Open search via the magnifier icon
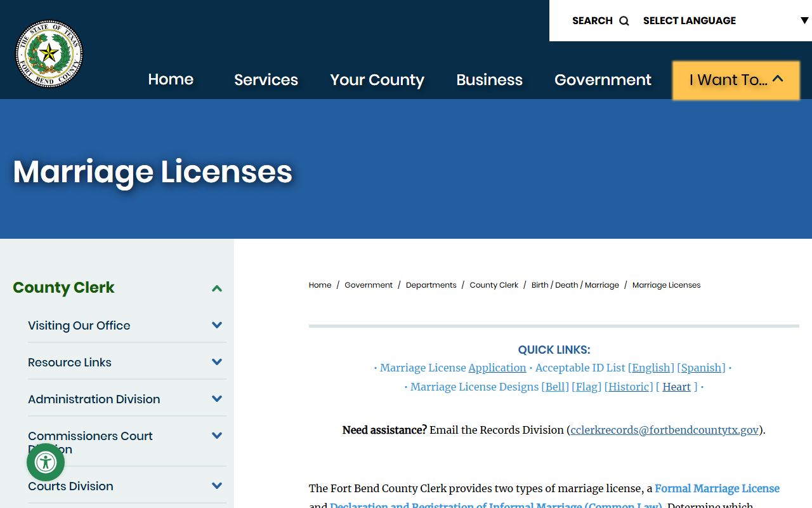Screen dimensions: 812x508 tap(624, 21)
